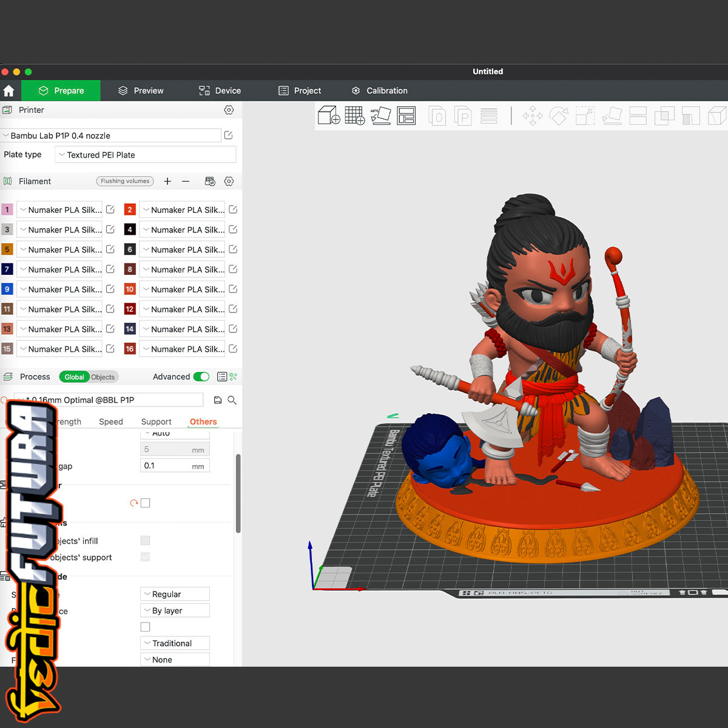Viewport: 728px width, 728px height.
Task: Add a filament with the plus button
Action: pos(167,181)
